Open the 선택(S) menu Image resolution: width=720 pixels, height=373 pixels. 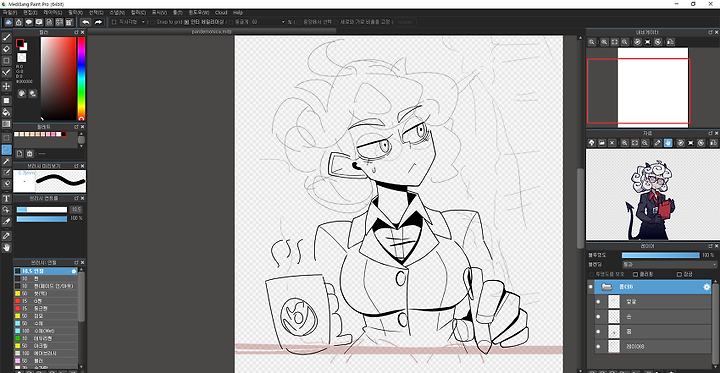(96, 12)
